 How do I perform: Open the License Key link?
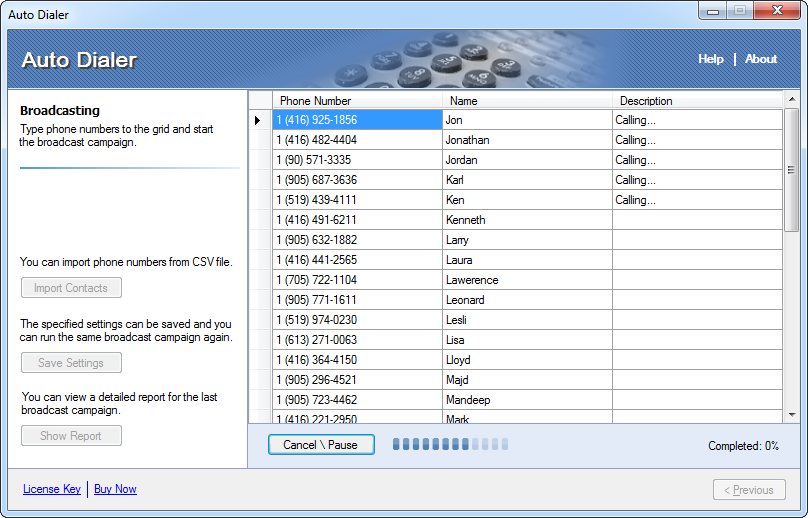click(x=52, y=489)
